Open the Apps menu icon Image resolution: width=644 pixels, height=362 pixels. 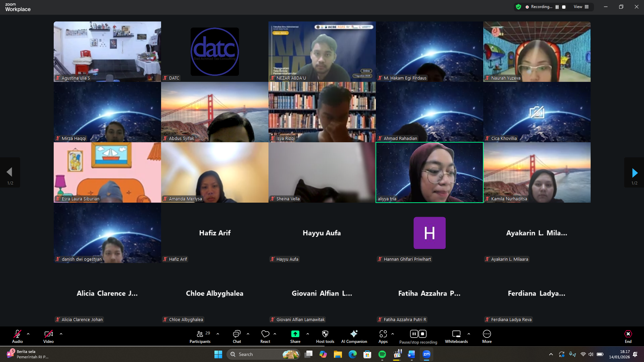[x=383, y=337]
